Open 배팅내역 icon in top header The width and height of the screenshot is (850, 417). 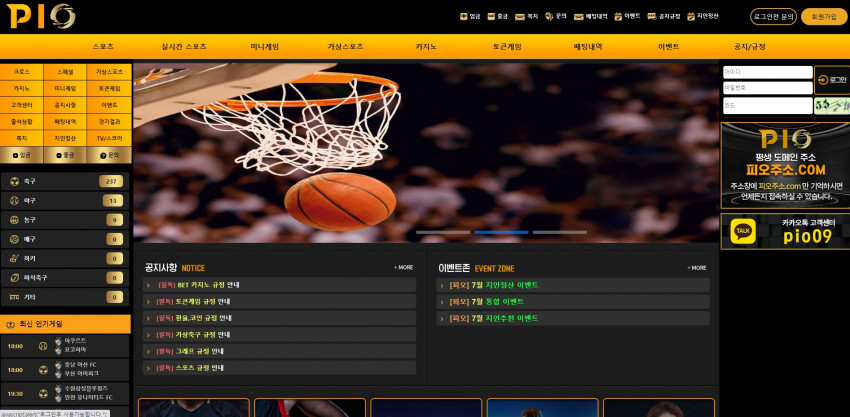click(591, 16)
